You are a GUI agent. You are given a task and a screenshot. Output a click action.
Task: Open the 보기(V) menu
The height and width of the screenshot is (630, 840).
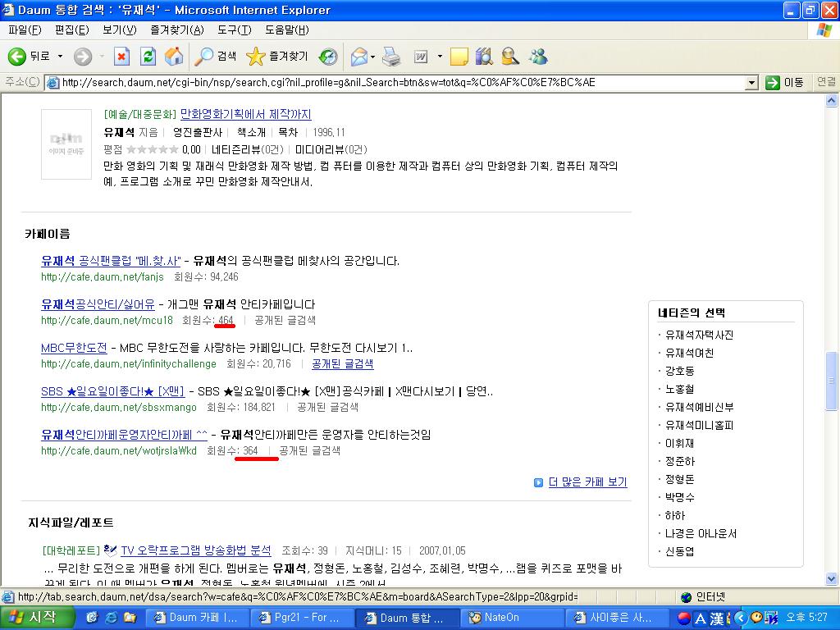pos(120,30)
